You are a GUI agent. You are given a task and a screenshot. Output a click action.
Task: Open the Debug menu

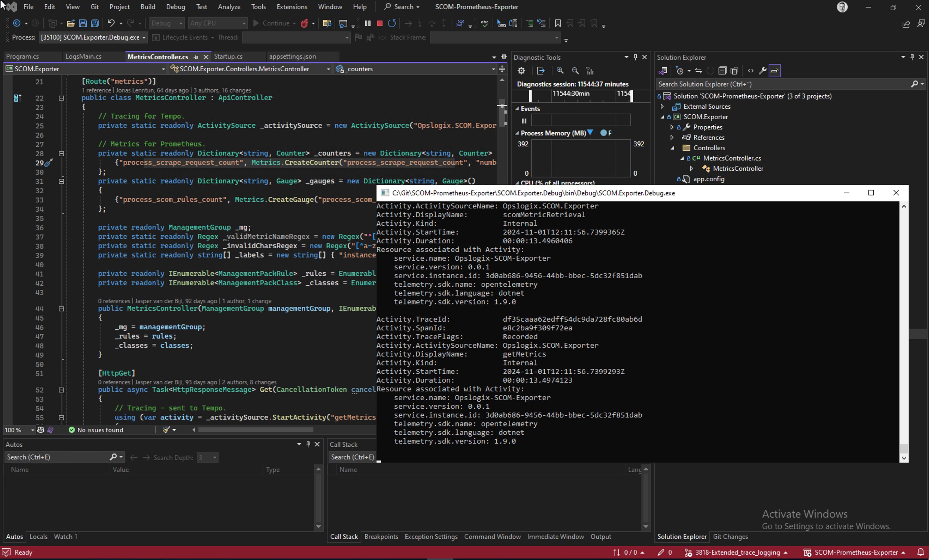[x=175, y=7]
